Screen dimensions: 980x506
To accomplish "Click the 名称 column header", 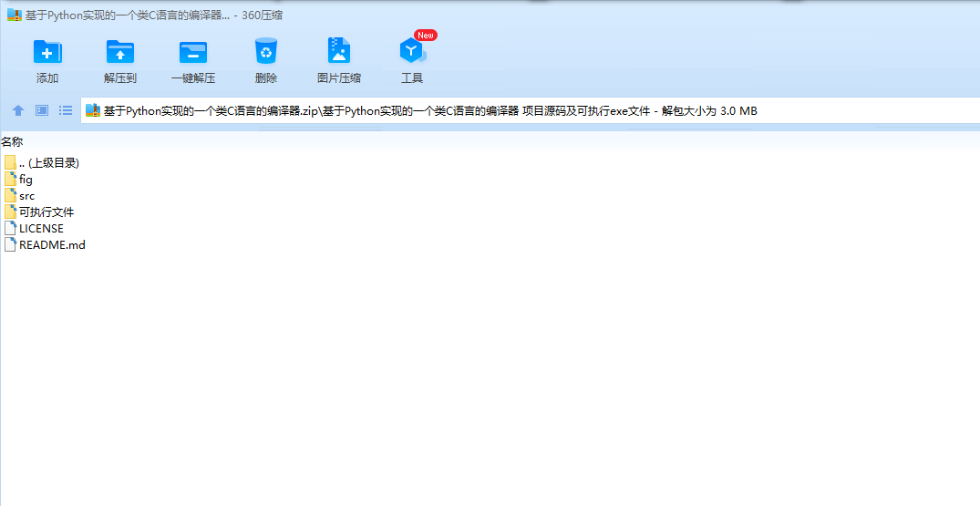I will [x=12, y=142].
